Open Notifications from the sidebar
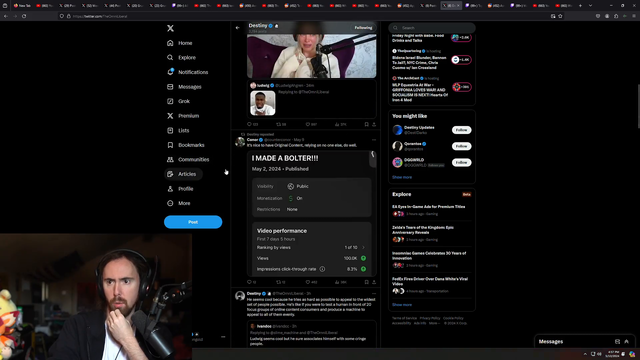This screenshot has width=640, height=360. [x=188, y=72]
